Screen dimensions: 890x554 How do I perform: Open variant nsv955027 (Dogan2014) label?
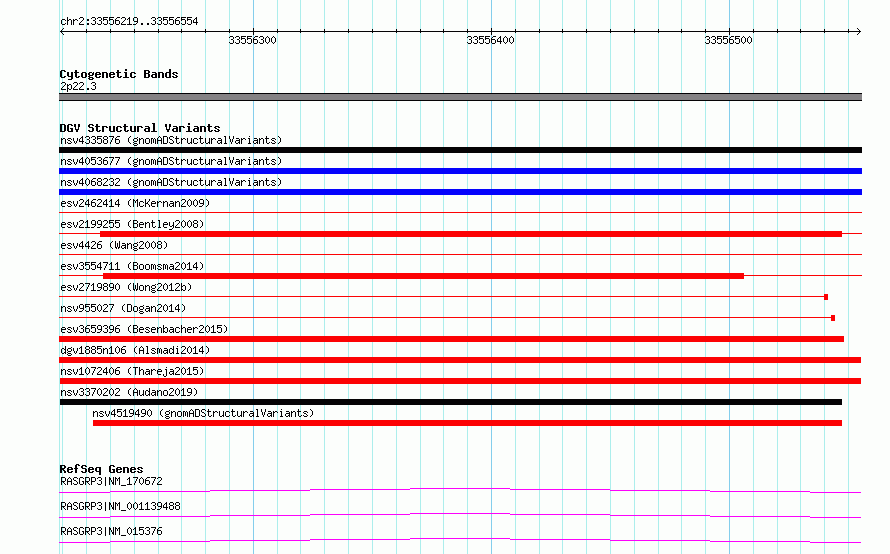point(123,308)
